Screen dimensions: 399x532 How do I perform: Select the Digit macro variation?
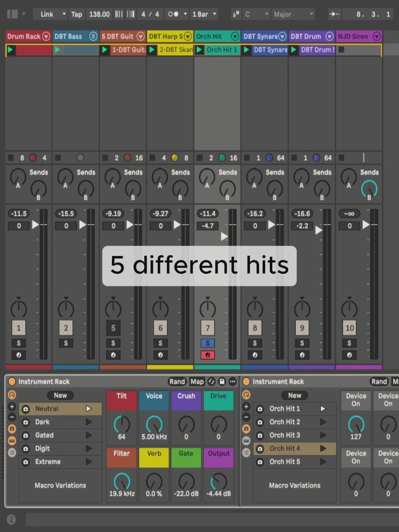(60, 449)
